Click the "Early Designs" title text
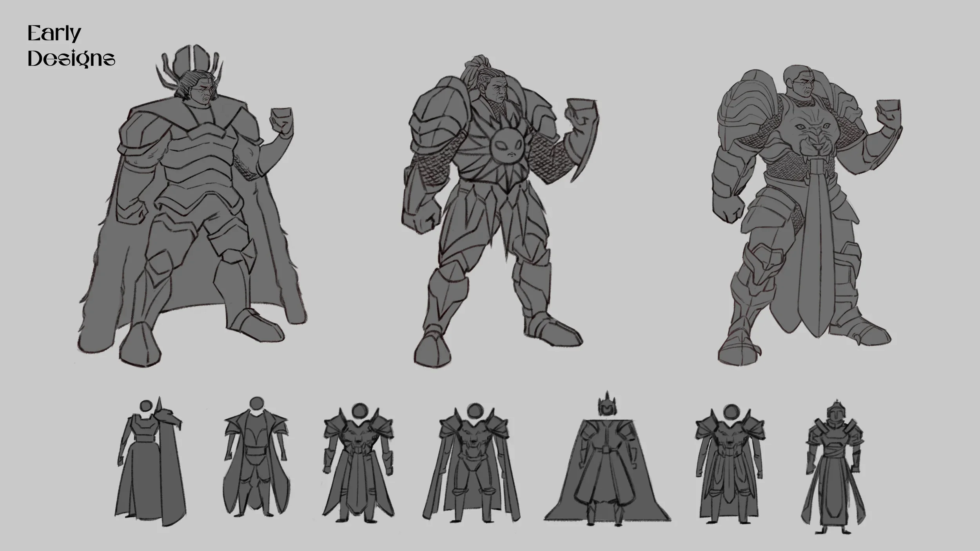This screenshot has width=980, height=551. point(71,46)
